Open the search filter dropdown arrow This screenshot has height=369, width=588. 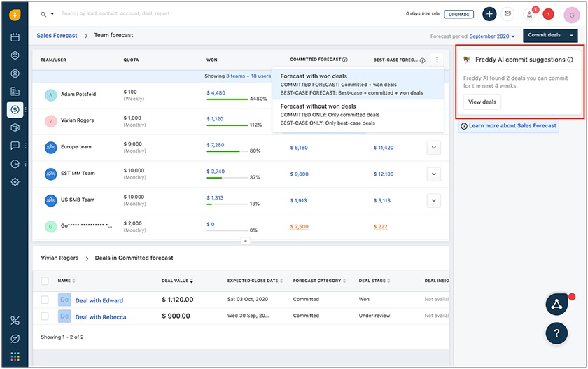click(52, 14)
